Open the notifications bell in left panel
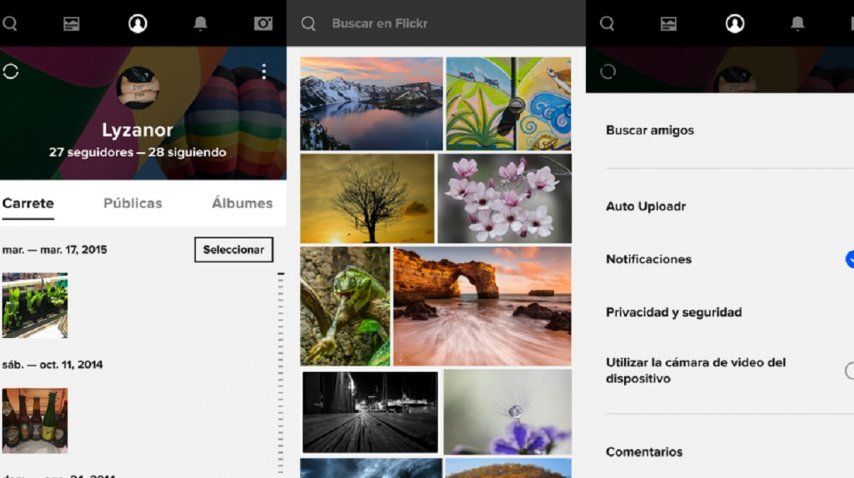Screen dimensions: 854x478 (200, 23)
